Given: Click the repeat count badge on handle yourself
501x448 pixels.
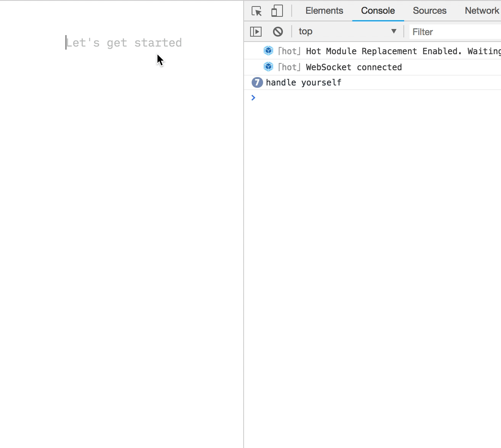Looking at the screenshot, I should [x=257, y=82].
